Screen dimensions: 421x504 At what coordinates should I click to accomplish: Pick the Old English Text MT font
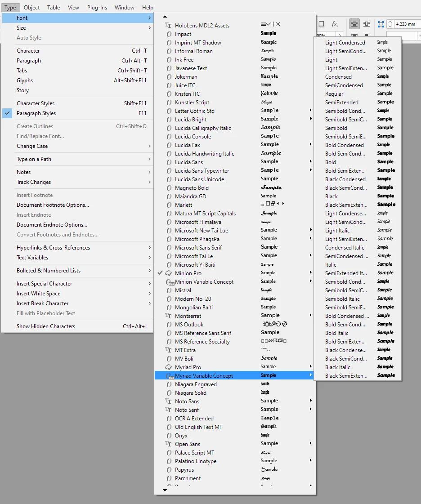(234, 427)
